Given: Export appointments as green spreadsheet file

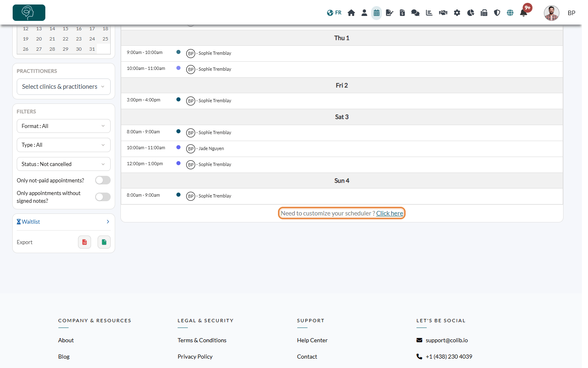Looking at the screenshot, I should point(104,242).
